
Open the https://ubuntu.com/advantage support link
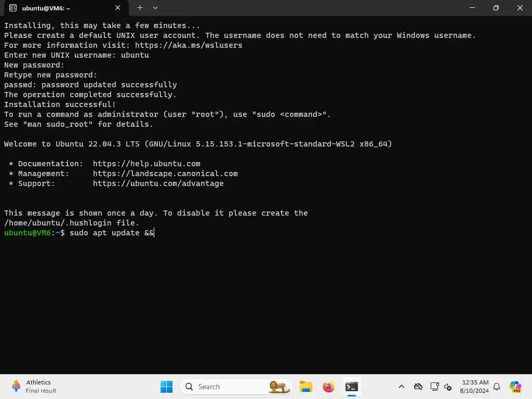(x=158, y=183)
